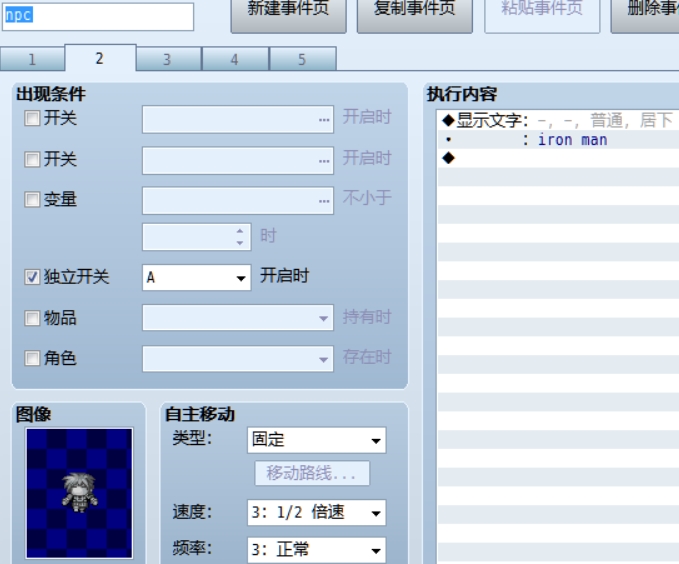Enable the first 开关 condition checkbox

click(x=32, y=118)
